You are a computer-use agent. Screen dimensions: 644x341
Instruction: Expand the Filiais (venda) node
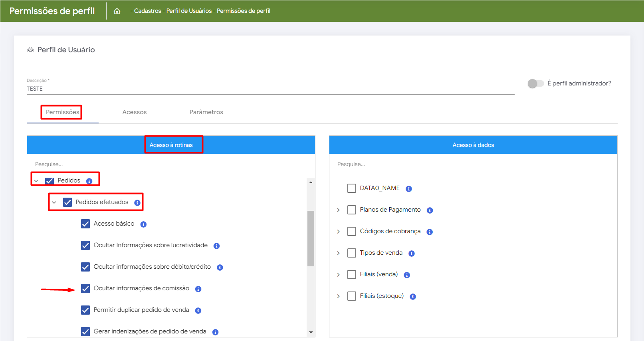point(338,275)
